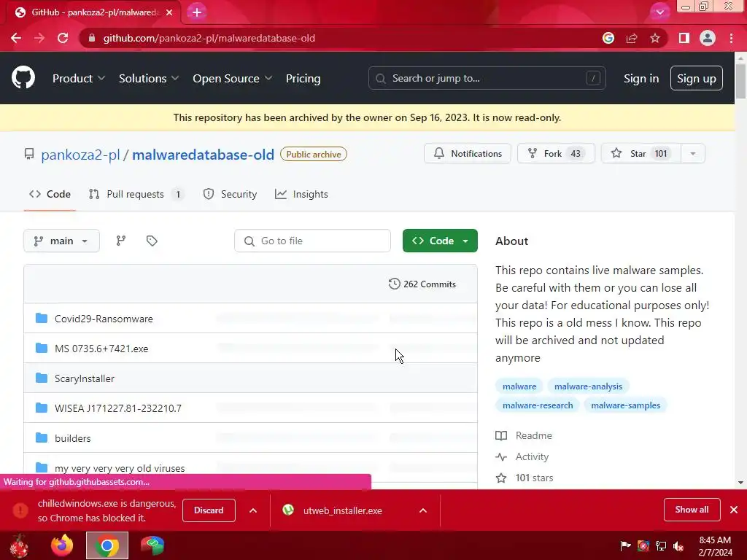Screen dimensions: 747x560
Task: Go back with browser back arrow
Action: click(x=16, y=38)
